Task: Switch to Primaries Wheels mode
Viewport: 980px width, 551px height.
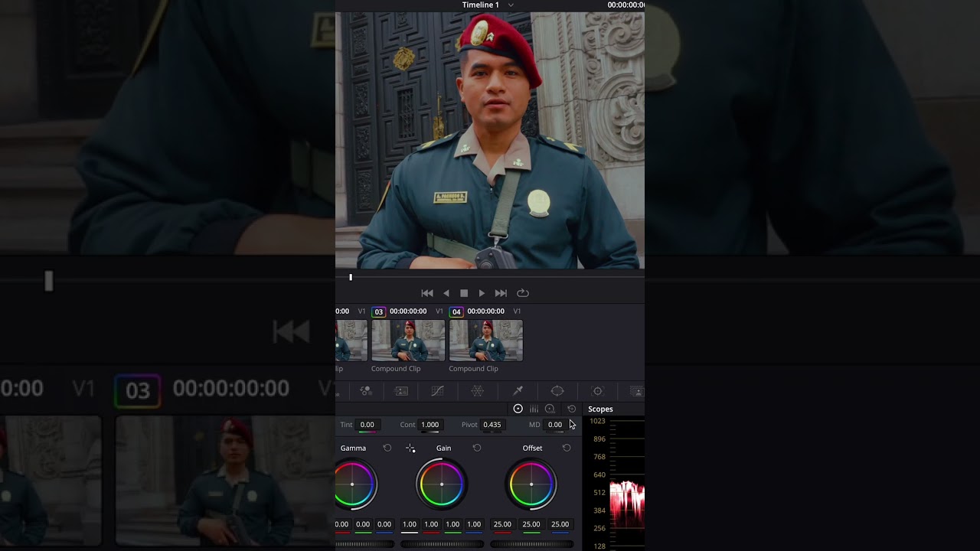Action: [518, 409]
